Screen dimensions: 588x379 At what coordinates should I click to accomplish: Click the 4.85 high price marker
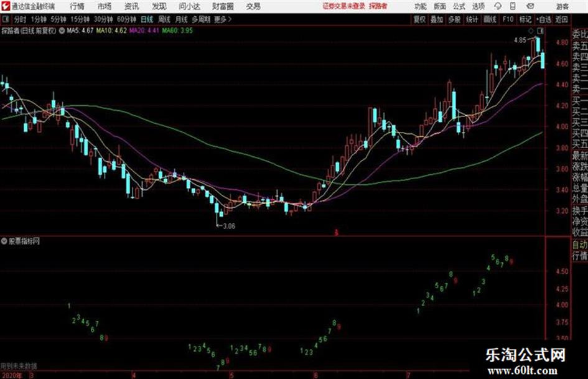tap(520, 40)
